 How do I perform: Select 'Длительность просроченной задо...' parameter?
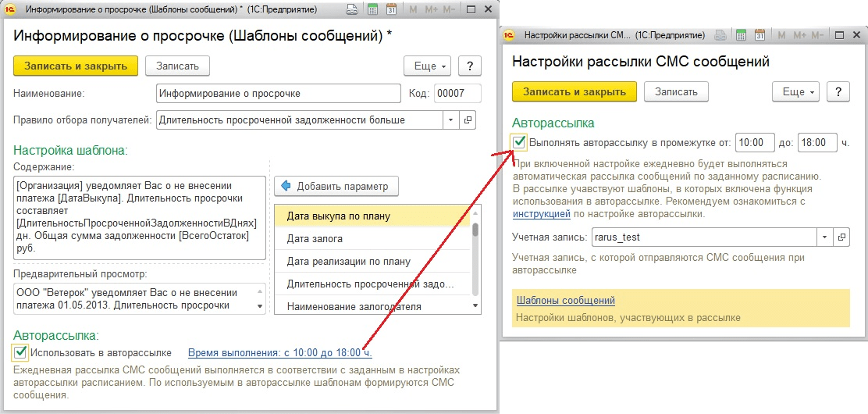pos(372,284)
